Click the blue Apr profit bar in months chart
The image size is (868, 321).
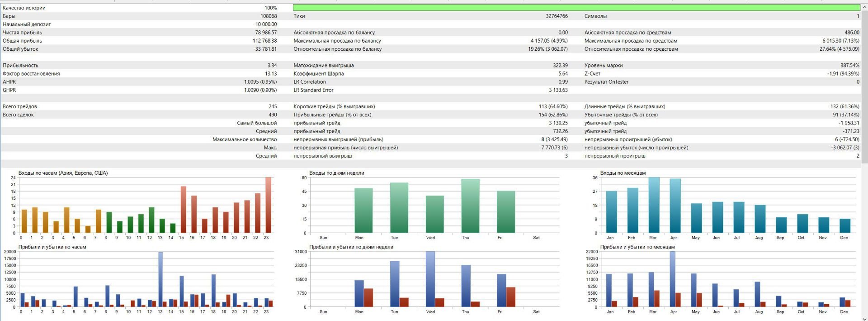672,279
